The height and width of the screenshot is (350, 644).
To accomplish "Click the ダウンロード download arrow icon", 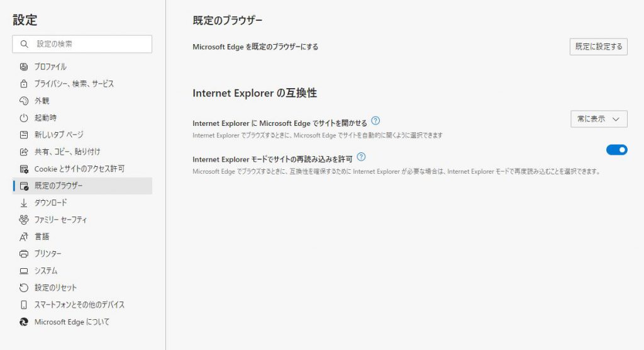I will pos(24,203).
